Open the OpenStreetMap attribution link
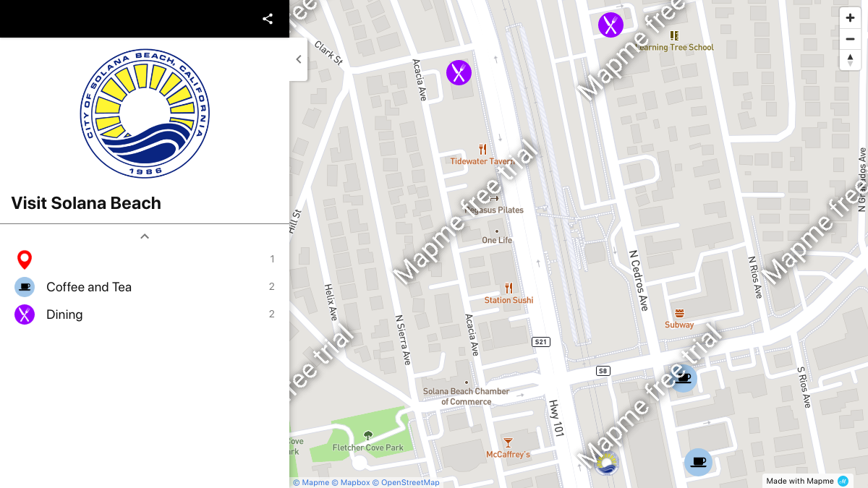Screen dimensions: 868x488 tap(410, 482)
